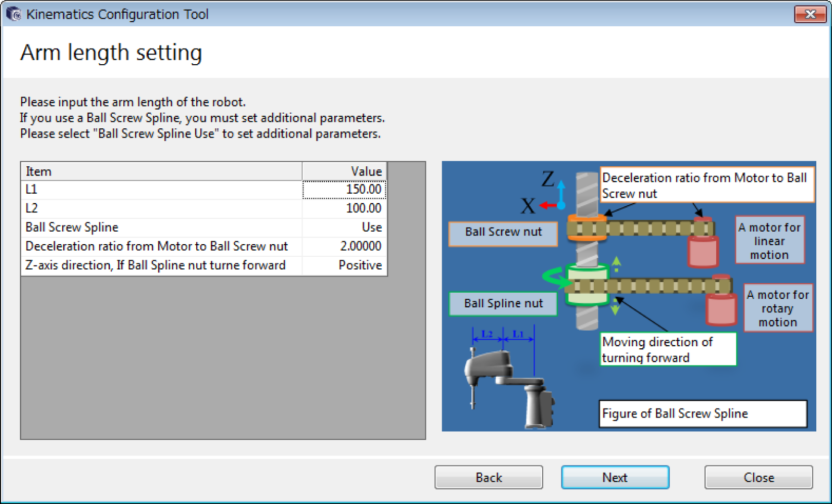Screen dimensions: 832x504
Task: Click the Kinematics Configuration Tool title icon
Action: [x=14, y=14]
